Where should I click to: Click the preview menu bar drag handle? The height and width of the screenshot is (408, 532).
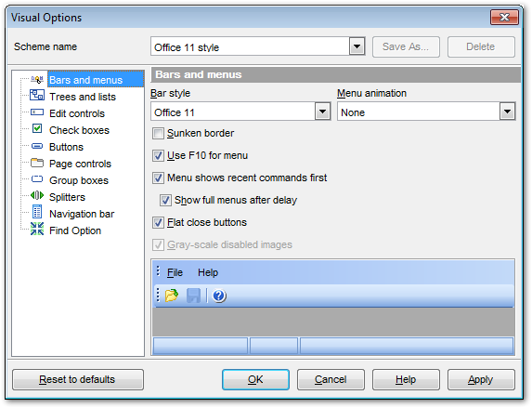158,271
